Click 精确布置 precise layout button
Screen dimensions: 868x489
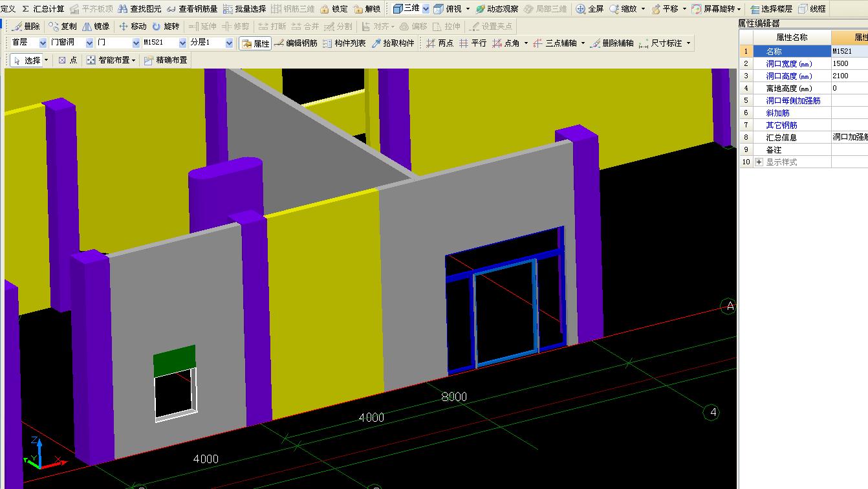point(166,60)
